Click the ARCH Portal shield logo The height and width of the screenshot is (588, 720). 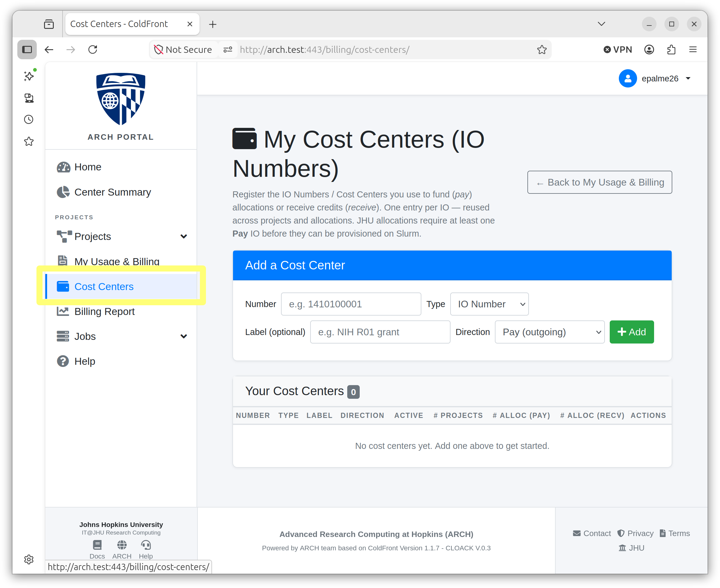pos(121,99)
